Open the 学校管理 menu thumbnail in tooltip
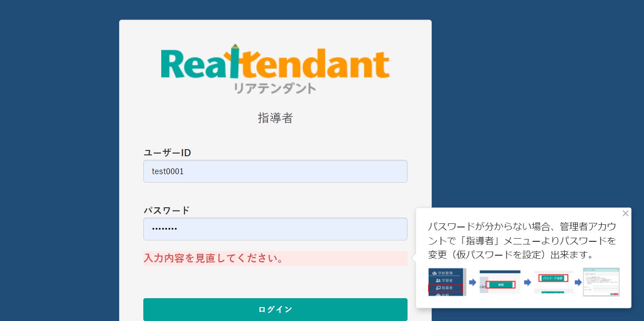This screenshot has width=644, height=321. 447,282
